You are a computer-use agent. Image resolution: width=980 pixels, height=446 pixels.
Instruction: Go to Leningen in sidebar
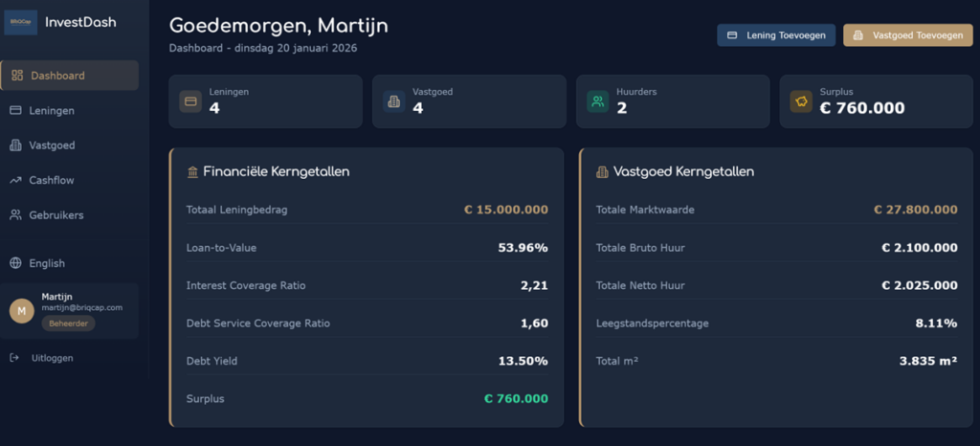52,111
